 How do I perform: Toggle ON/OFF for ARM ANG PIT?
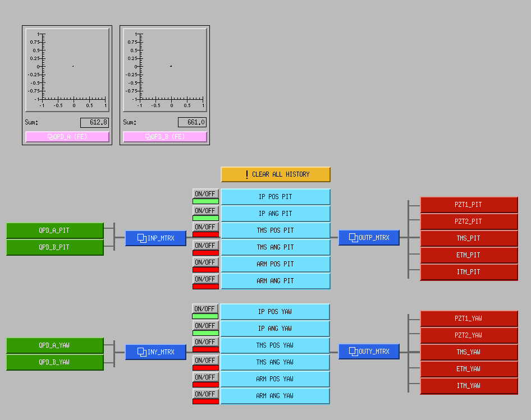[205, 279]
